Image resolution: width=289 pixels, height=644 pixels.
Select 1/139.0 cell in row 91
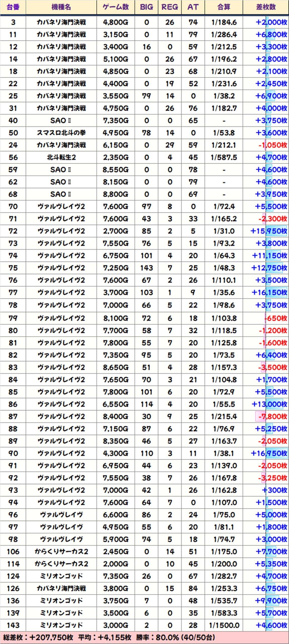click(x=224, y=466)
